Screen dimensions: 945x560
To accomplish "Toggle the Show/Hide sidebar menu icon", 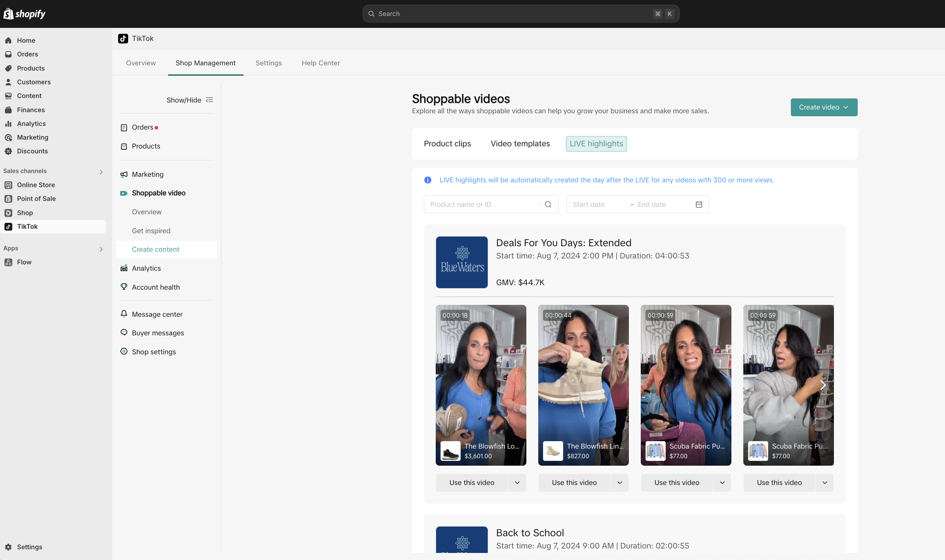I will click(x=210, y=100).
